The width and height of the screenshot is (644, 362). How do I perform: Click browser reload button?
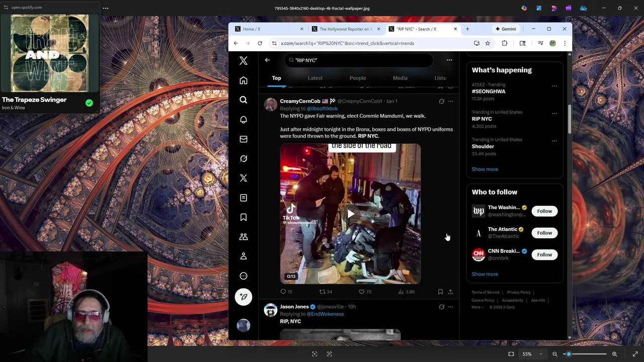point(260,43)
